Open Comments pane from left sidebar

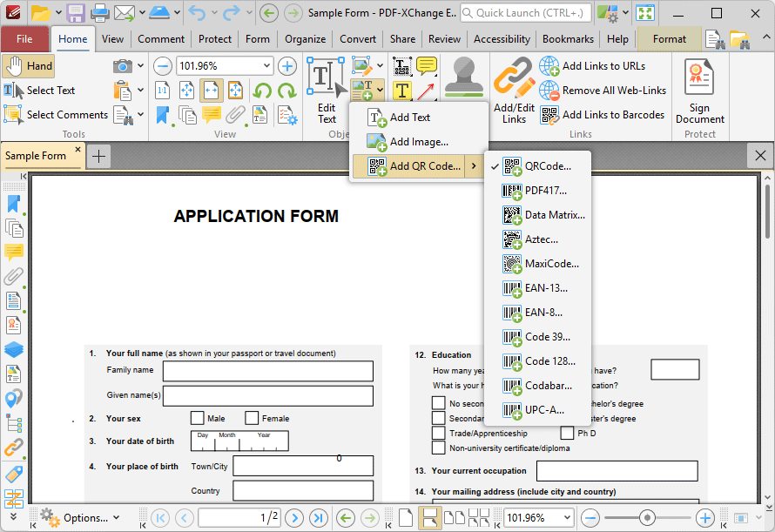[13, 253]
